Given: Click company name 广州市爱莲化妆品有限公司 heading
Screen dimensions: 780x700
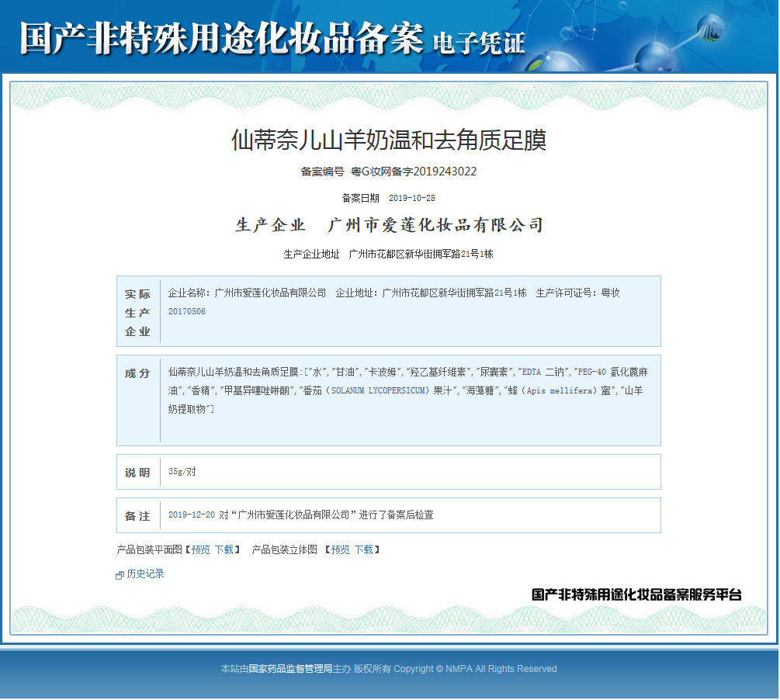Looking at the screenshot, I should pos(435,225).
